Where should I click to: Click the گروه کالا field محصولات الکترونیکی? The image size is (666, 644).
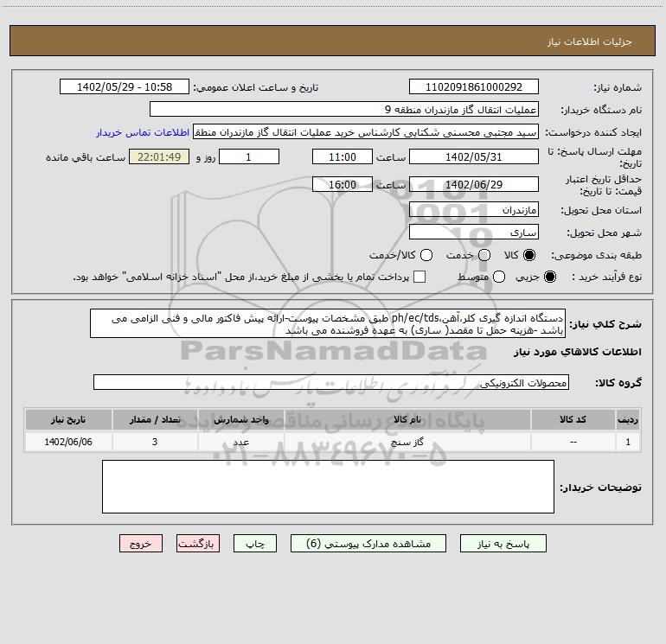(x=331, y=382)
